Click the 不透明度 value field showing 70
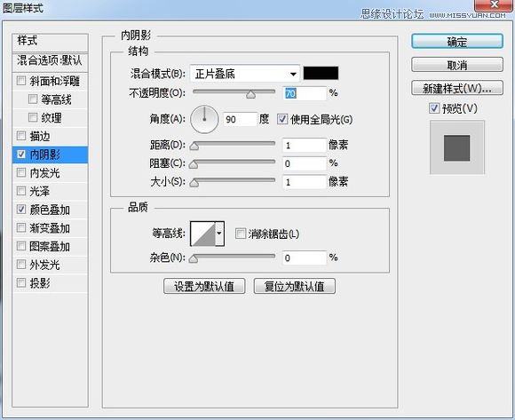This screenshot has width=515, height=420. click(305, 93)
